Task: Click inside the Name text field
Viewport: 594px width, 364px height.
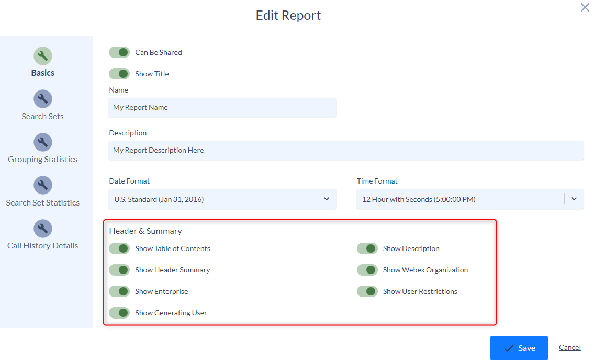Action: point(222,107)
